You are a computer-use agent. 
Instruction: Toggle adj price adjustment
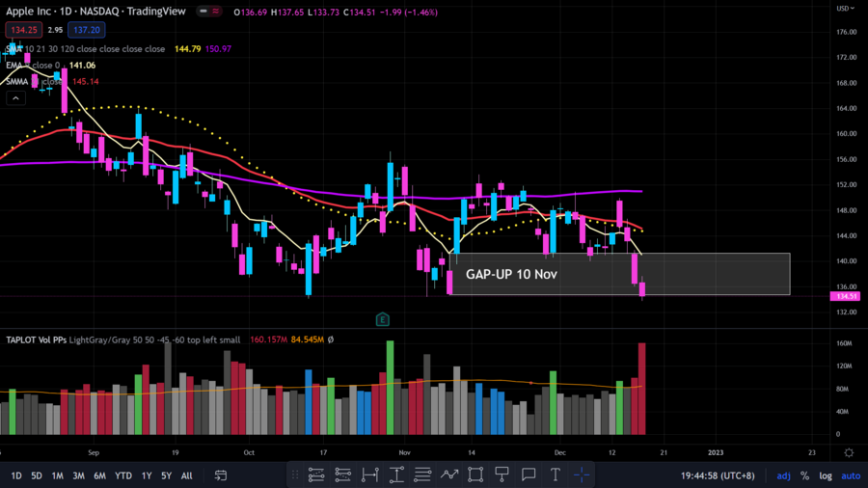pos(783,475)
